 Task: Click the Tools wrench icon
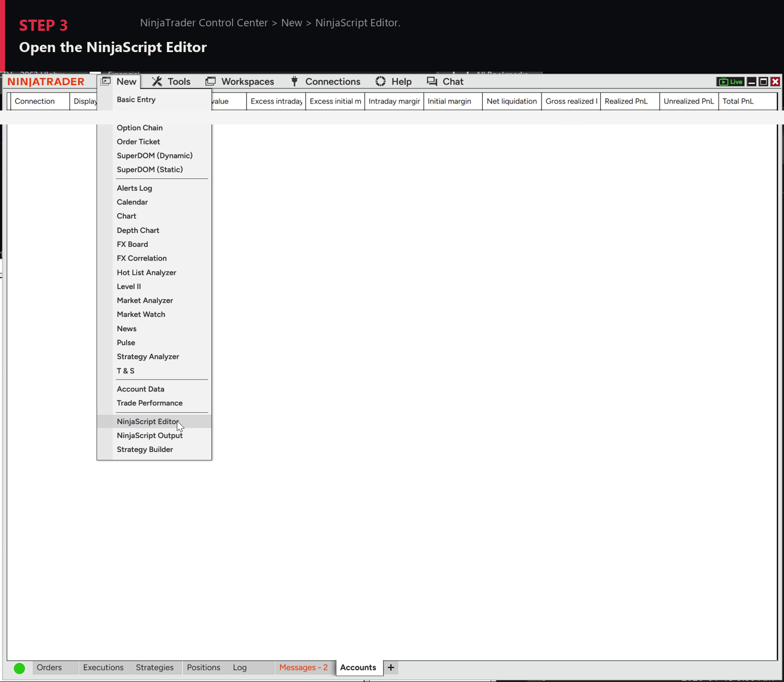coord(157,81)
